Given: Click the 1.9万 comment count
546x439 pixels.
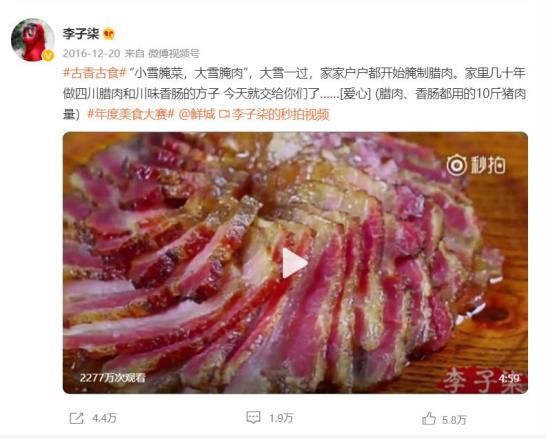Looking at the screenshot, I should pyautogui.click(x=281, y=418).
